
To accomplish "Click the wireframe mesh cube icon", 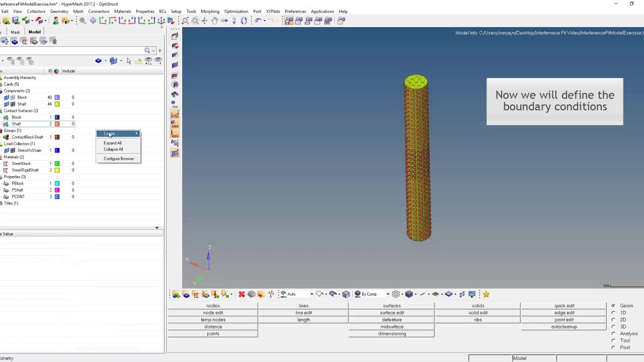I will click(396, 294).
